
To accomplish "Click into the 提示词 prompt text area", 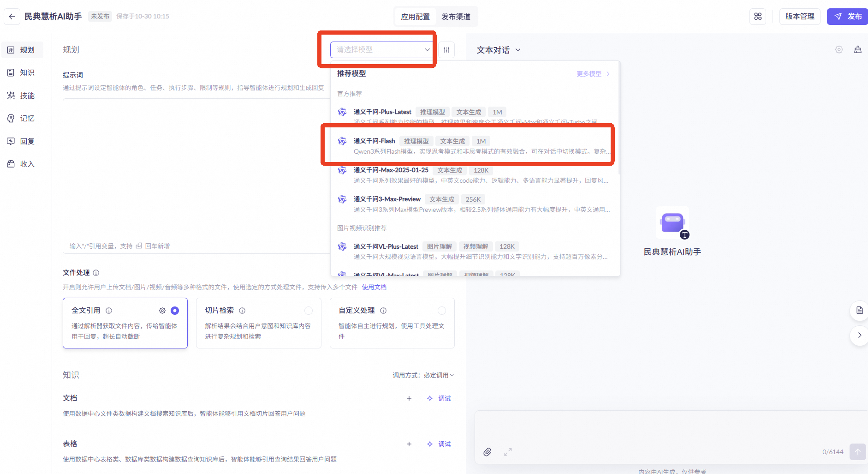I will point(196,176).
